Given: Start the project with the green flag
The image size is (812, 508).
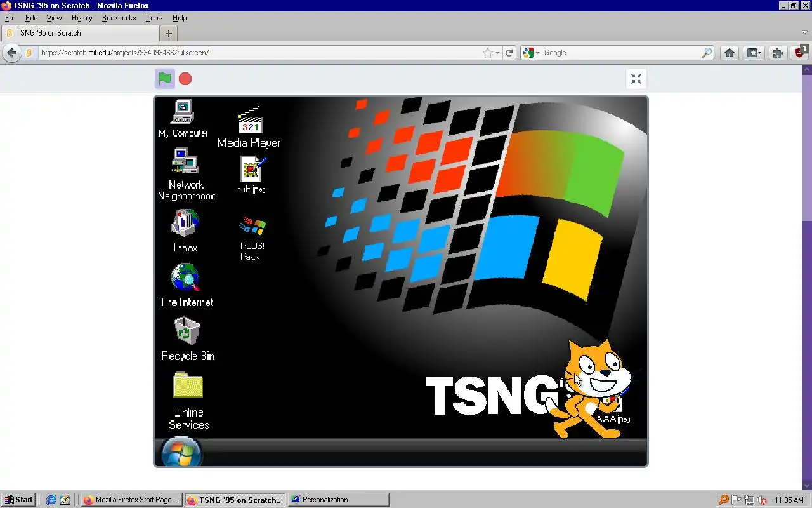Looking at the screenshot, I should pos(165,79).
